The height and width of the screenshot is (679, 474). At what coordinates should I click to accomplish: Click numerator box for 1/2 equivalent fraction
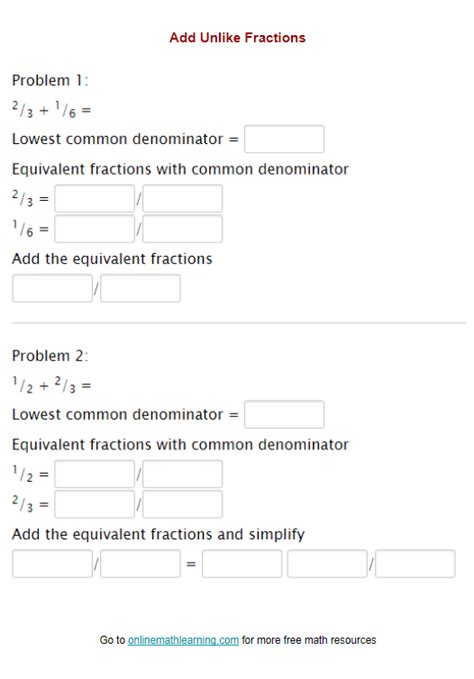pos(94,474)
